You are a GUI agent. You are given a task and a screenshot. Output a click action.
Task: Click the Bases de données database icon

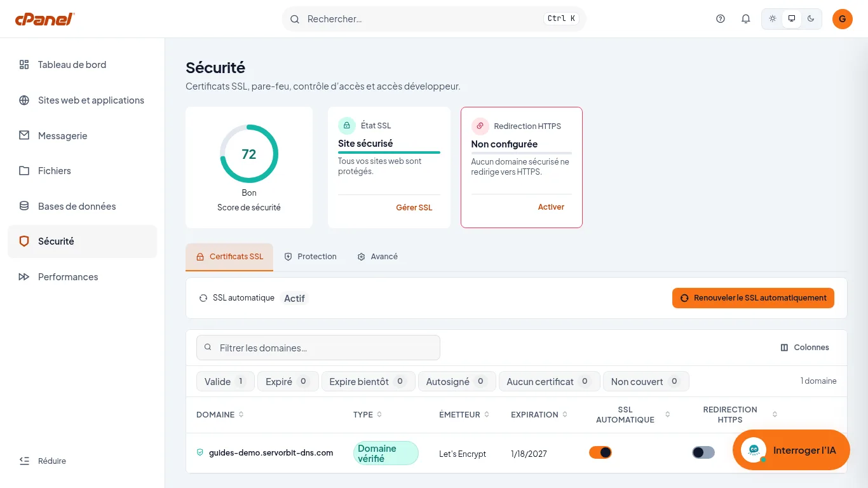tap(24, 207)
